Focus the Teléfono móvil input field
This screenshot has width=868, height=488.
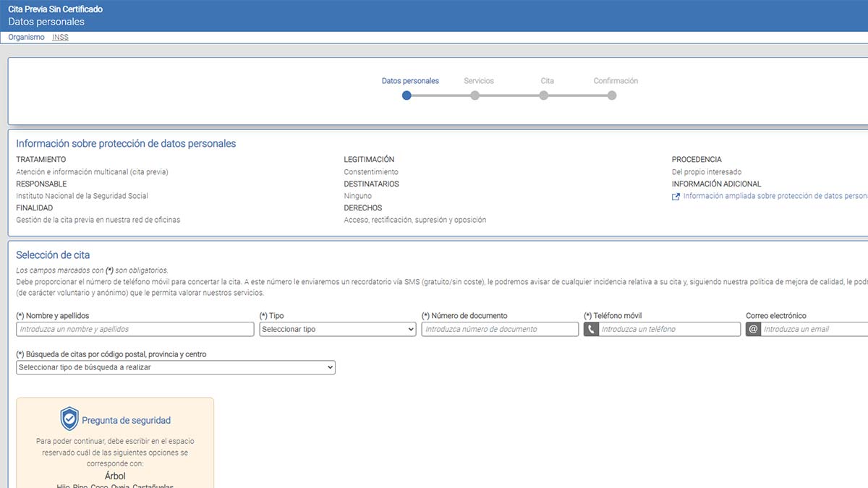click(x=669, y=329)
